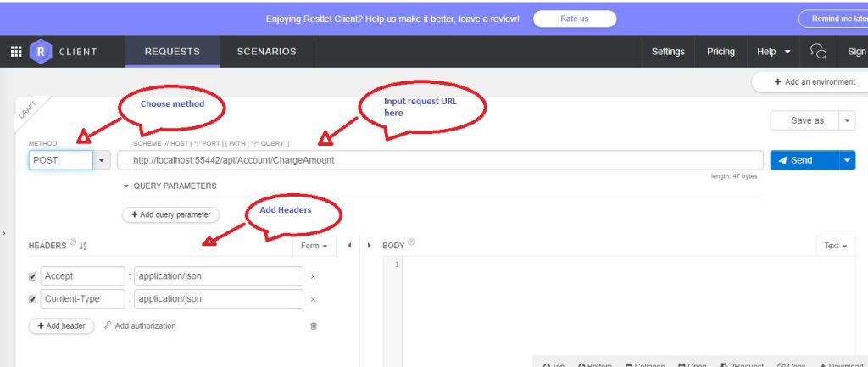Click Add query parameter button
Viewport: 868px width, 367px height.
click(x=170, y=214)
